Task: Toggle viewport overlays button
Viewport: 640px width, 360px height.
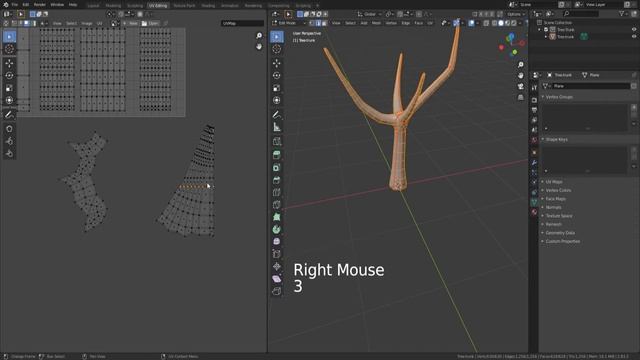Action: [x=471, y=23]
